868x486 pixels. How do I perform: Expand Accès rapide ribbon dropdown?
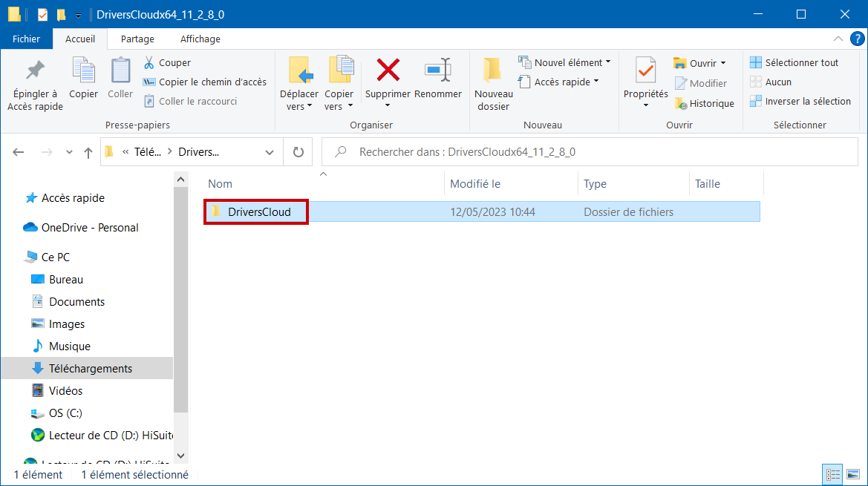(x=596, y=82)
